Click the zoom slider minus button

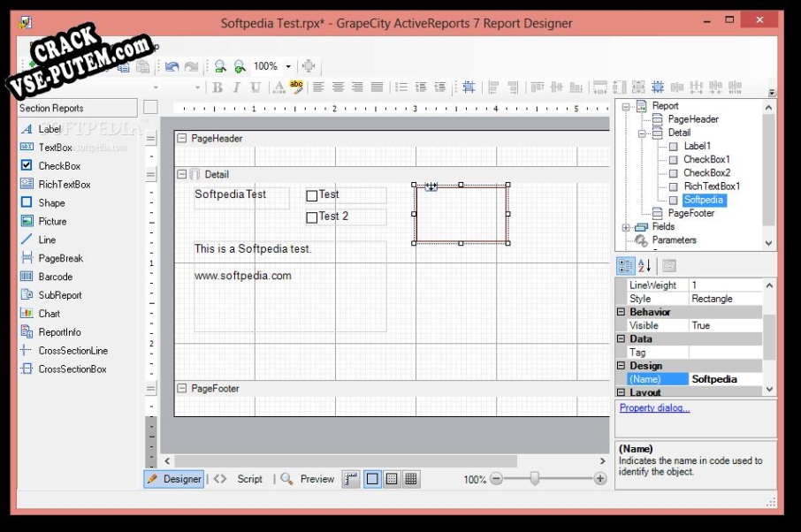coord(496,478)
